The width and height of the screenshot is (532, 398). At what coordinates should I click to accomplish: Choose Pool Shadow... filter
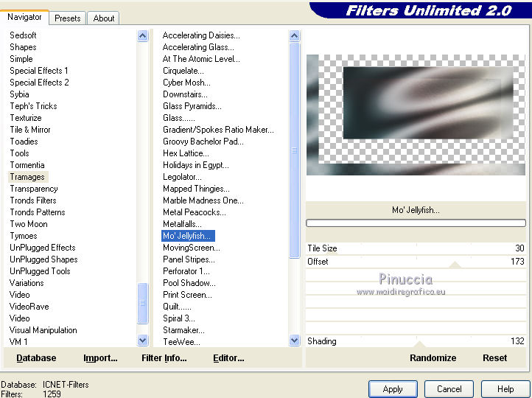pos(189,283)
